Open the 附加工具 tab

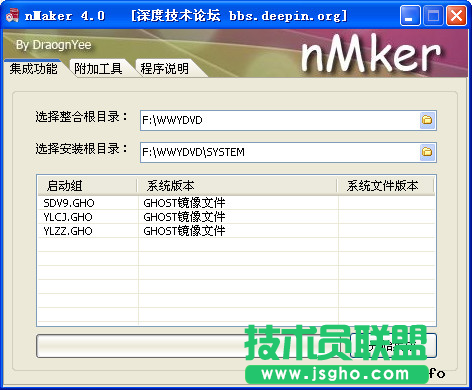[x=98, y=69]
